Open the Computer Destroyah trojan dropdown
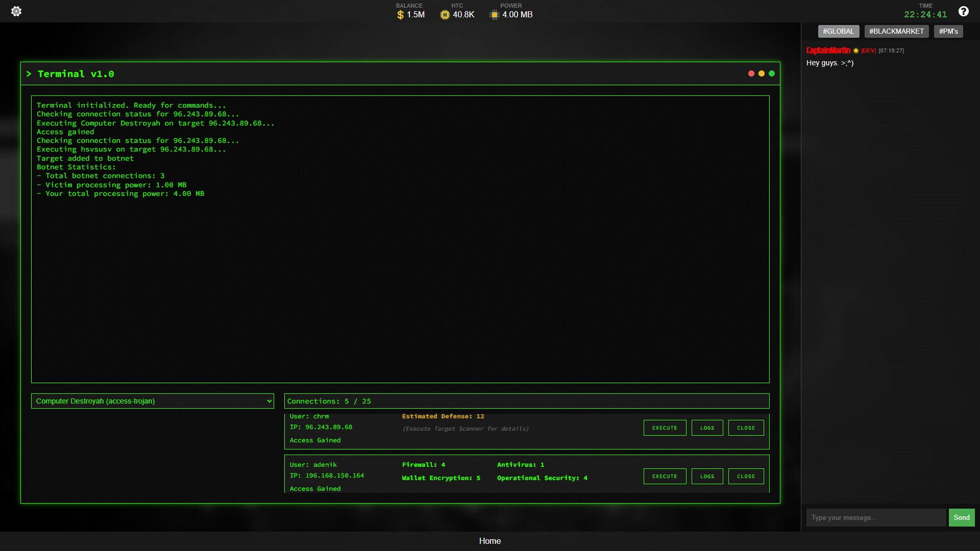980x551 pixels. tap(152, 401)
